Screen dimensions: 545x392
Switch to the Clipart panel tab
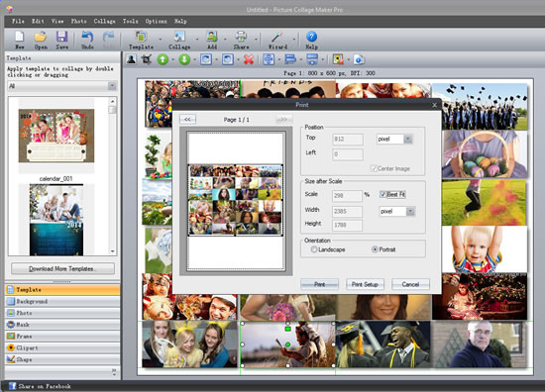pos(62,347)
